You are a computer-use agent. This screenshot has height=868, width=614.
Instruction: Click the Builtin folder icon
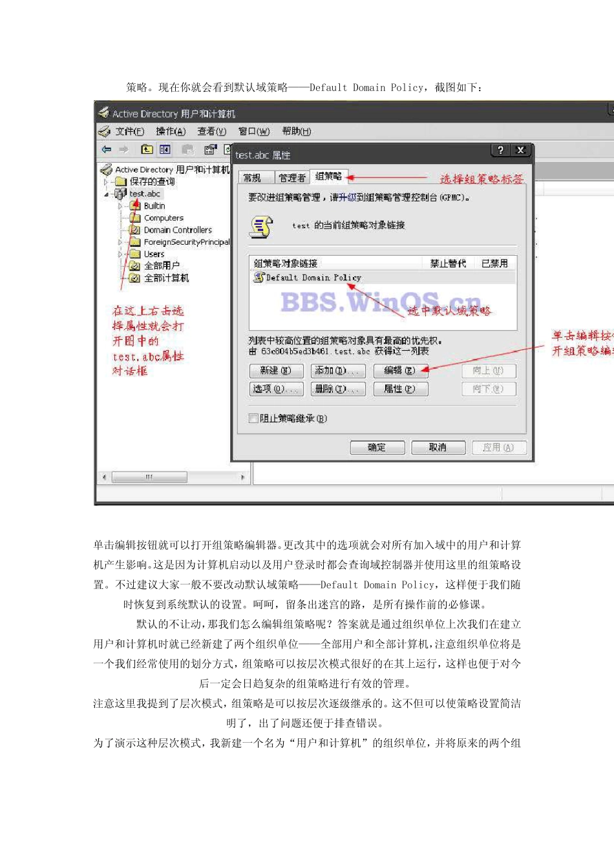point(135,205)
